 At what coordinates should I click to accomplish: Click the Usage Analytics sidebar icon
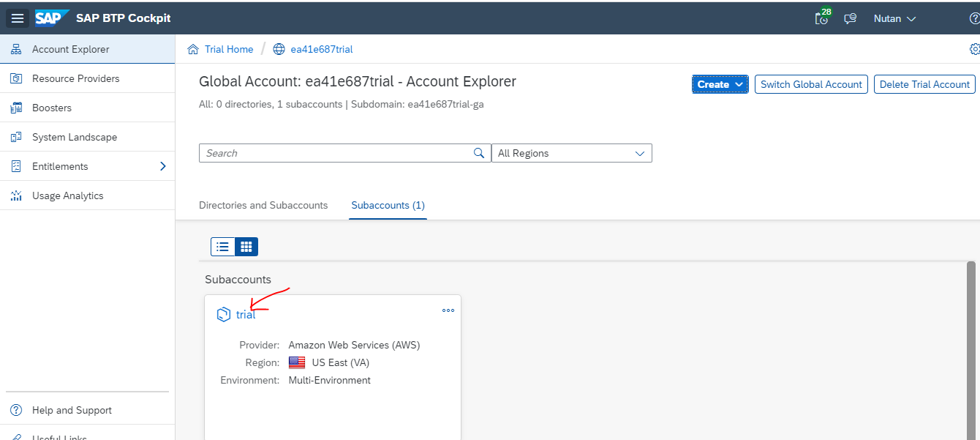pos(16,195)
